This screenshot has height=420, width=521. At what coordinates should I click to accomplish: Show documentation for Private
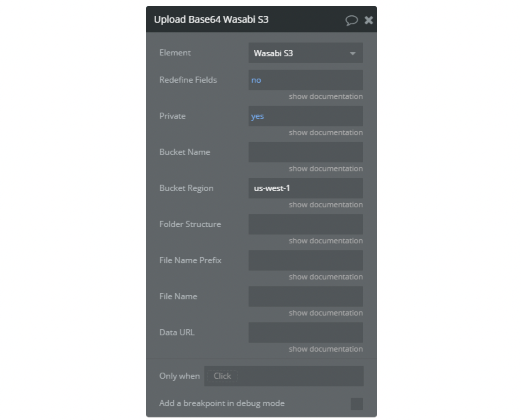326,133
